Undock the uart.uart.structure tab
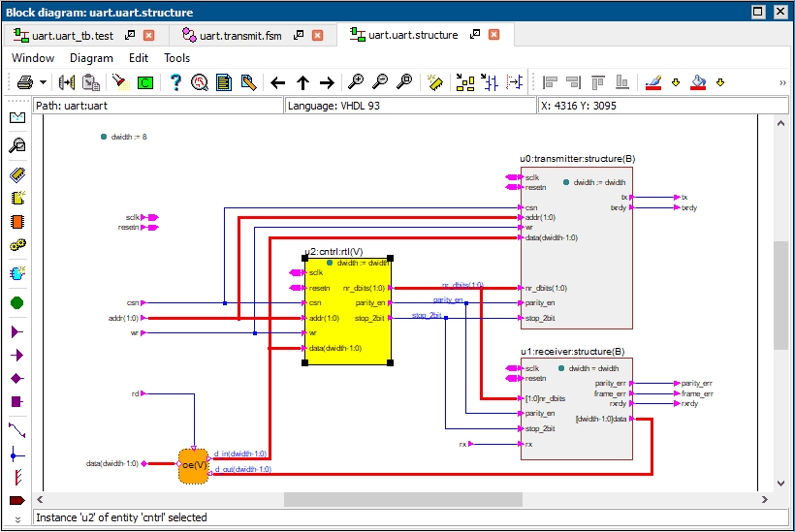This screenshot has width=795, height=532. point(474,35)
